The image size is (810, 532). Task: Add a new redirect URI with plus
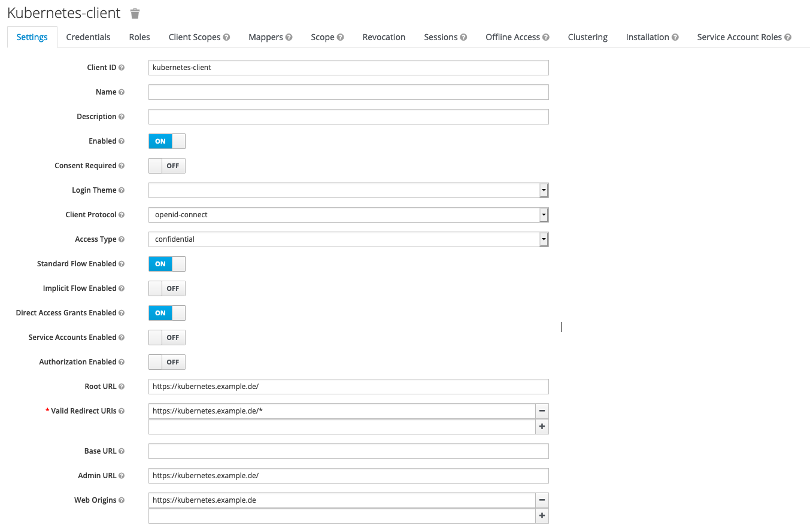point(542,427)
